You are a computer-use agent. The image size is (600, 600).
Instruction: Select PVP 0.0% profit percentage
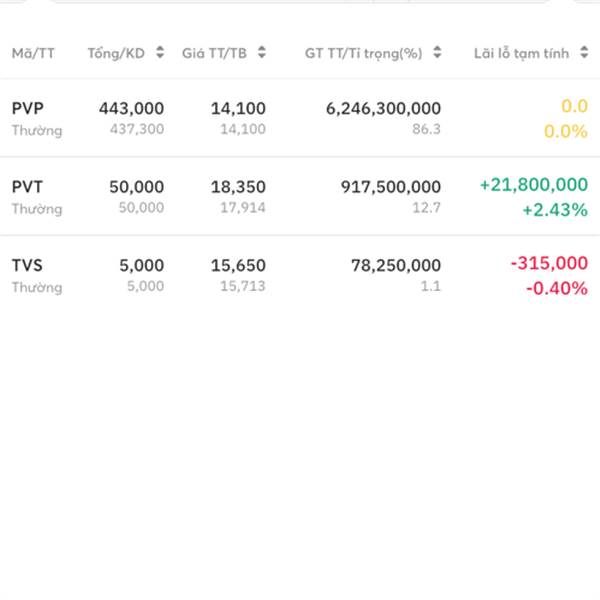(x=565, y=131)
